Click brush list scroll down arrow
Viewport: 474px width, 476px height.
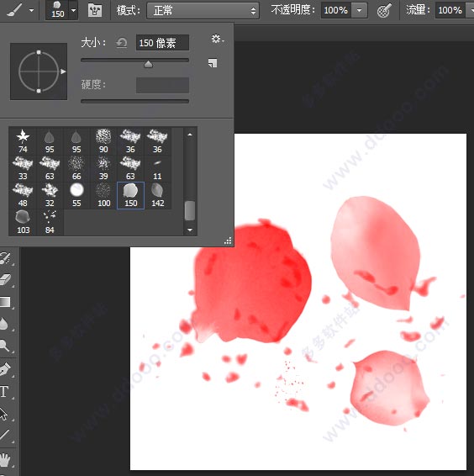pos(190,230)
